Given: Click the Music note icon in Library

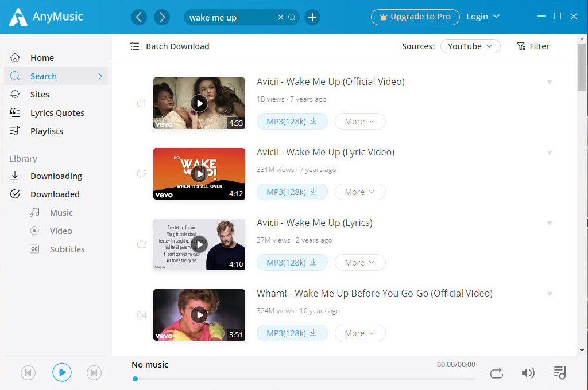Looking at the screenshot, I should pyautogui.click(x=34, y=212).
